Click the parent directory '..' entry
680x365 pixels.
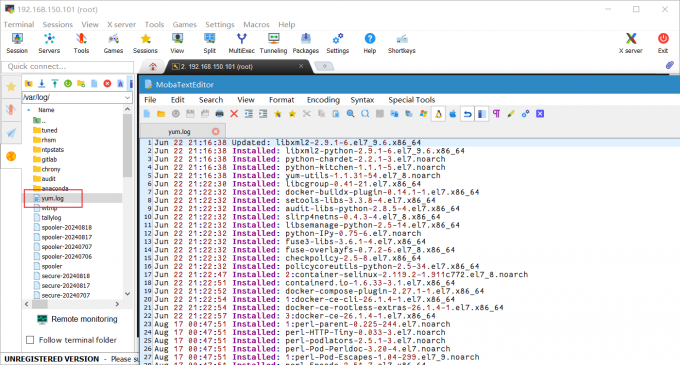tap(39, 121)
